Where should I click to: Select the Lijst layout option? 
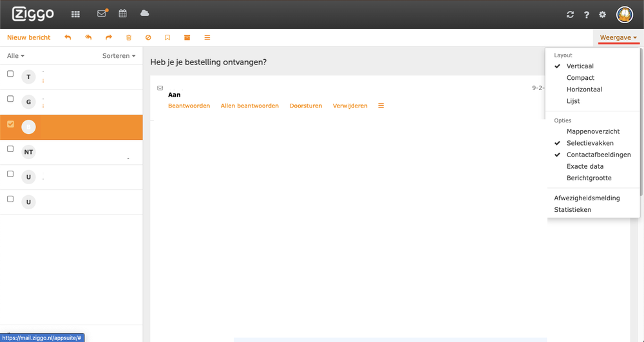573,100
